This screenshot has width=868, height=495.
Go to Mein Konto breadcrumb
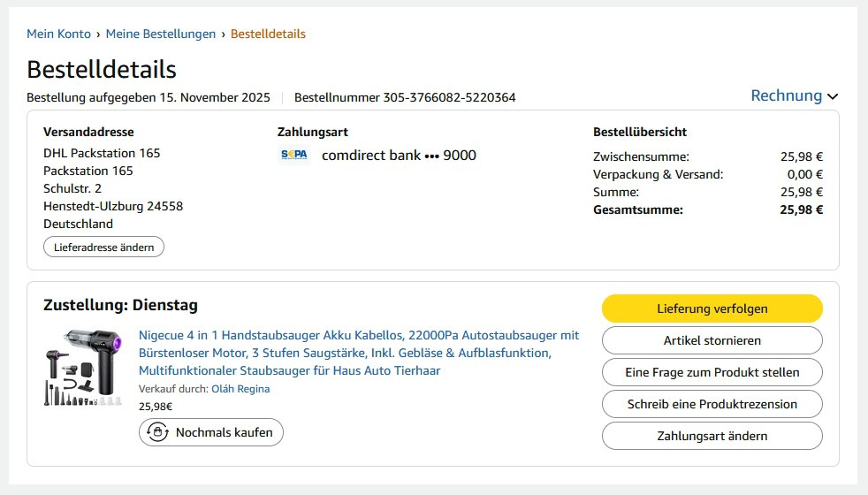coord(58,34)
